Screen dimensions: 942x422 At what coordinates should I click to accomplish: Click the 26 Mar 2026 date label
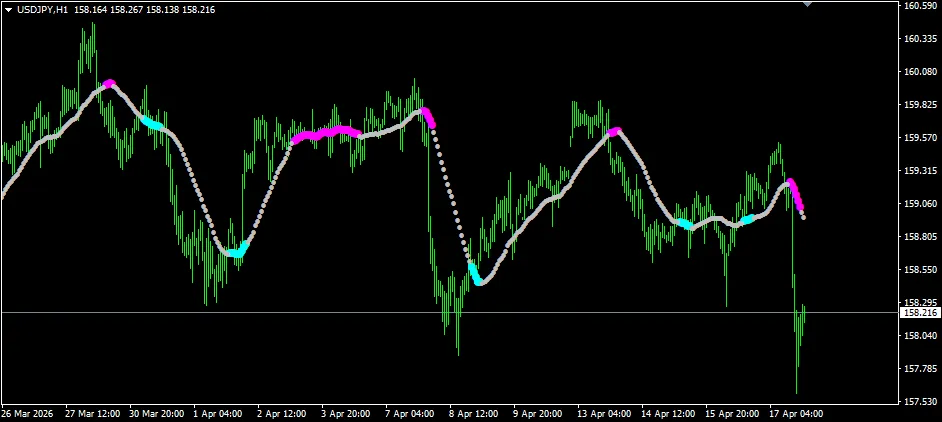(x=27, y=414)
